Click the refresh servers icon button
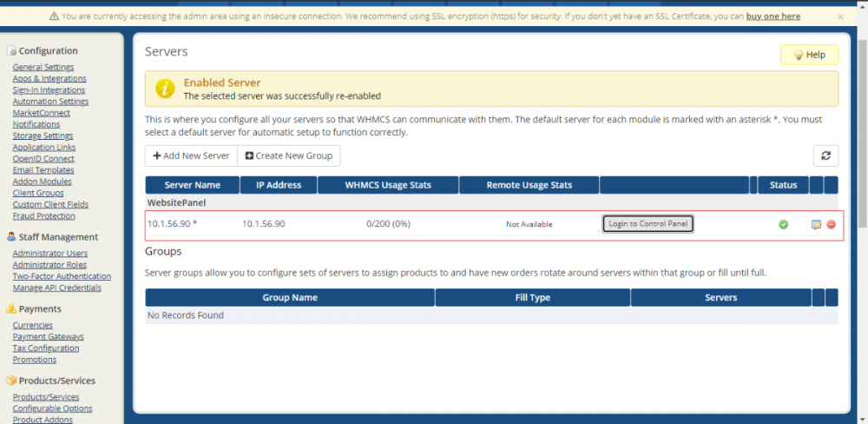 pos(825,156)
